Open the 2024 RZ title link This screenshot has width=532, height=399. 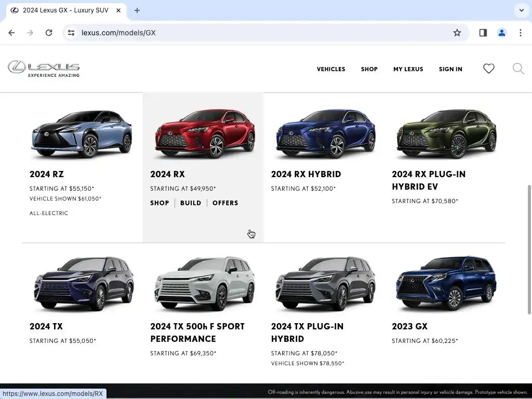[46, 174]
